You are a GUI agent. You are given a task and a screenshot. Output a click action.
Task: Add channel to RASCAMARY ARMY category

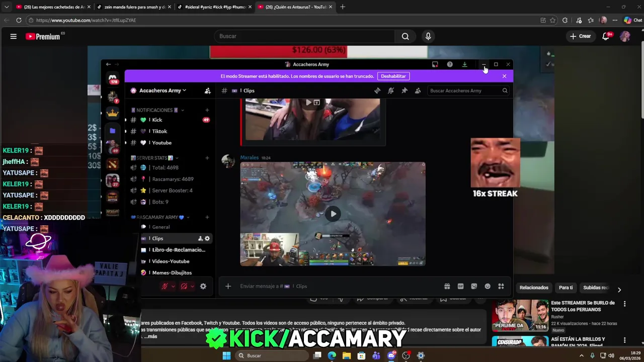click(x=207, y=217)
